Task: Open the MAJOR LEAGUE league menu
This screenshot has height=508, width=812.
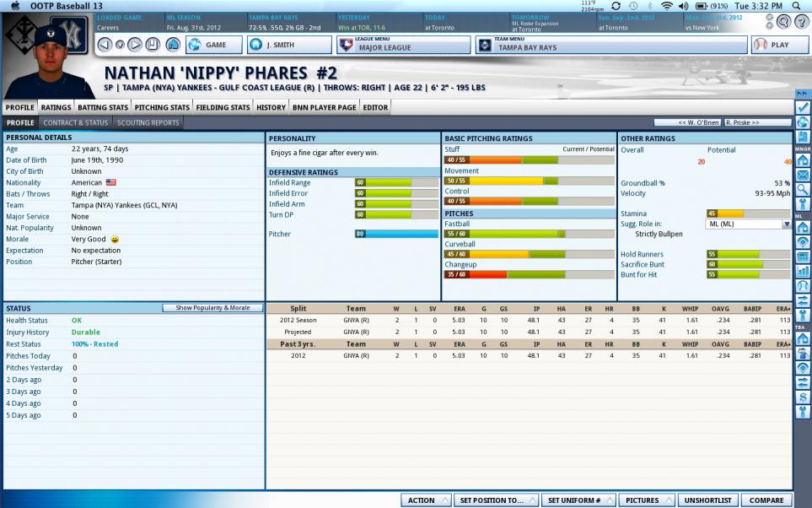Action: click(x=403, y=45)
